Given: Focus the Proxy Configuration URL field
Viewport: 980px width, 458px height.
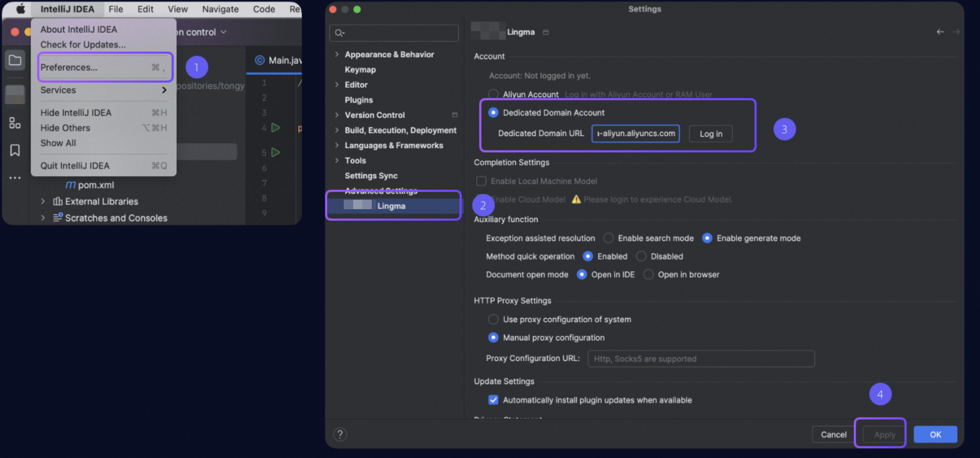Looking at the screenshot, I should pyautogui.click(x=701, y=359).
